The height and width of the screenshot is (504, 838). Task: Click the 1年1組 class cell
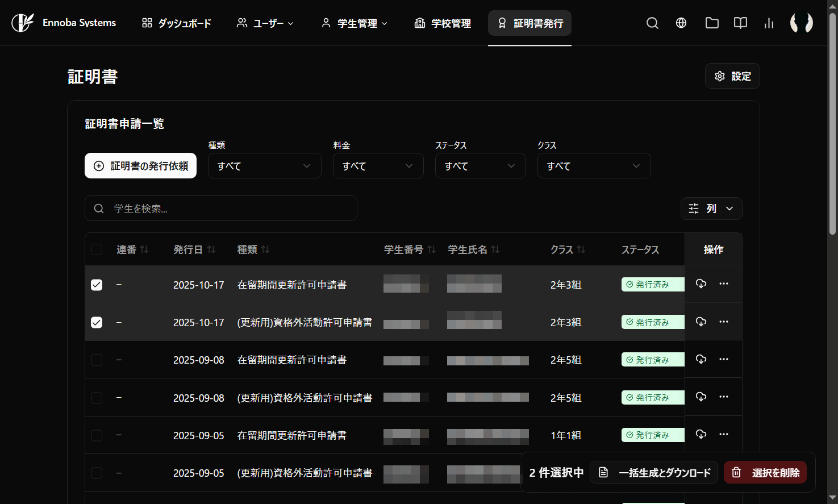(566, 435)
